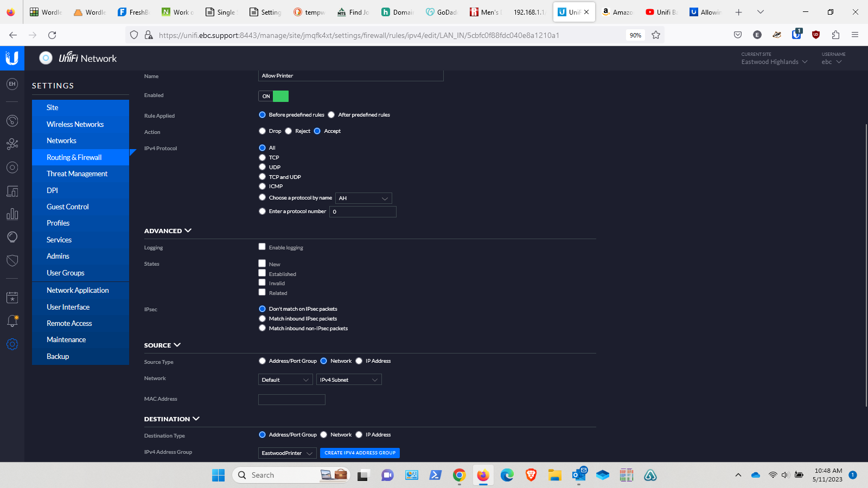Viewport: 868px width, 488px height.
Task: Open the Topology nodes icon in sidebar
Action: [x=12, y=144]
